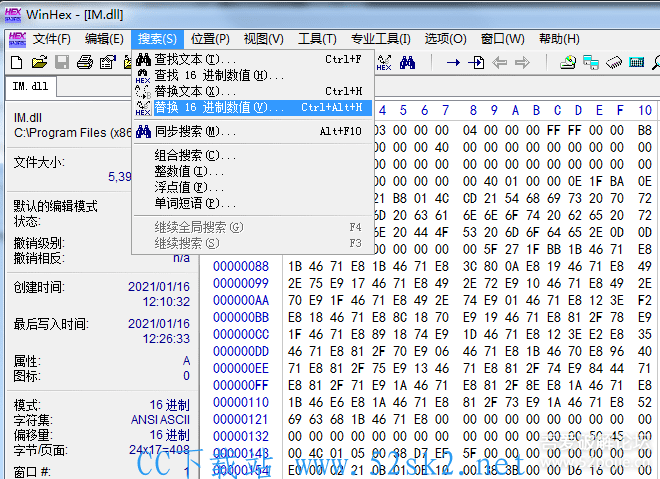Switch to the IM.dll file tab
This screenshot has width=660, height=479.
click(x=30, y=87)
